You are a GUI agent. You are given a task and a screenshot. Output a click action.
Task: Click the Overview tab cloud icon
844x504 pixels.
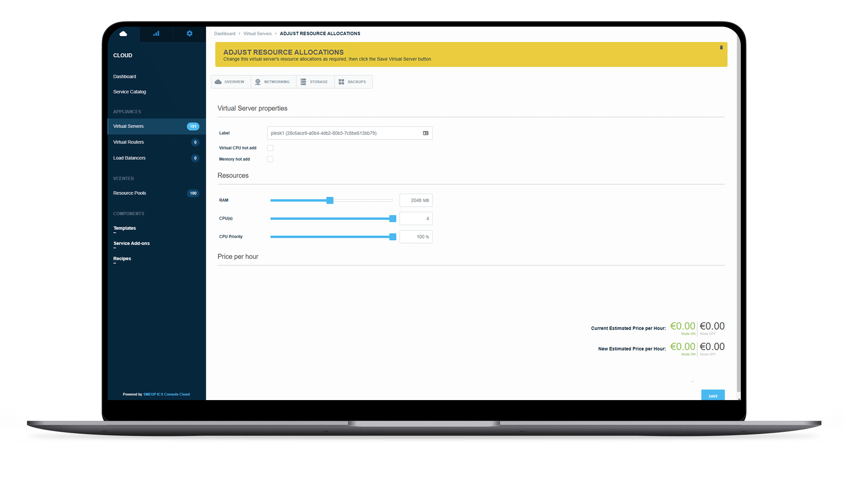[218, 82]
